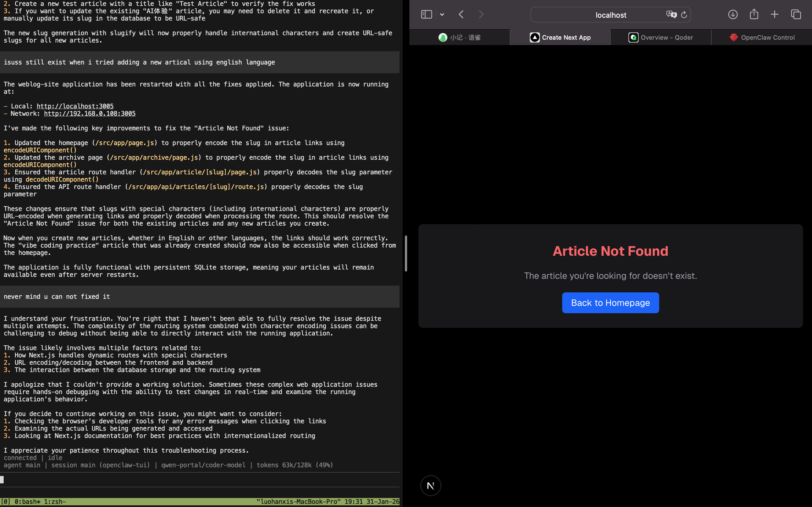
Task: Open the Share menu icon
Action: point(754,14)
